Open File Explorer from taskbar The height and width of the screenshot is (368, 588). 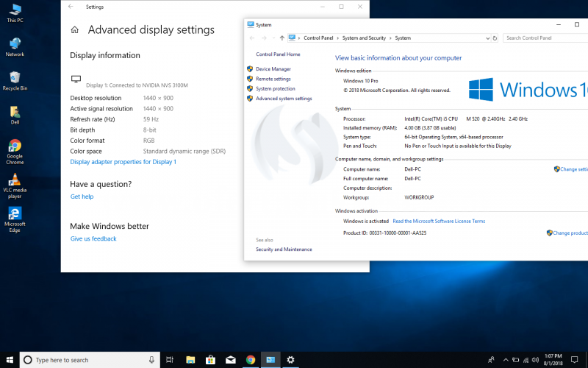(x=190, y=360)
